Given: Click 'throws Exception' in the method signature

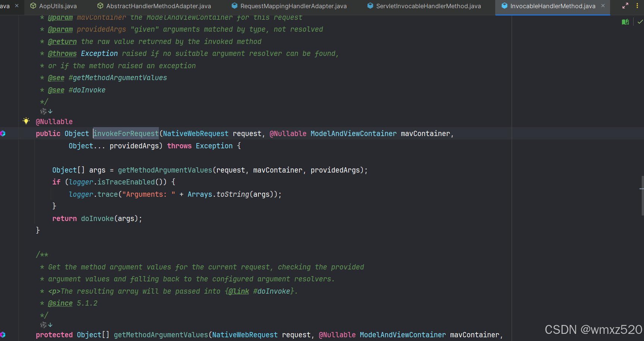Looking at the screenshot, I should tap(200, 146).
